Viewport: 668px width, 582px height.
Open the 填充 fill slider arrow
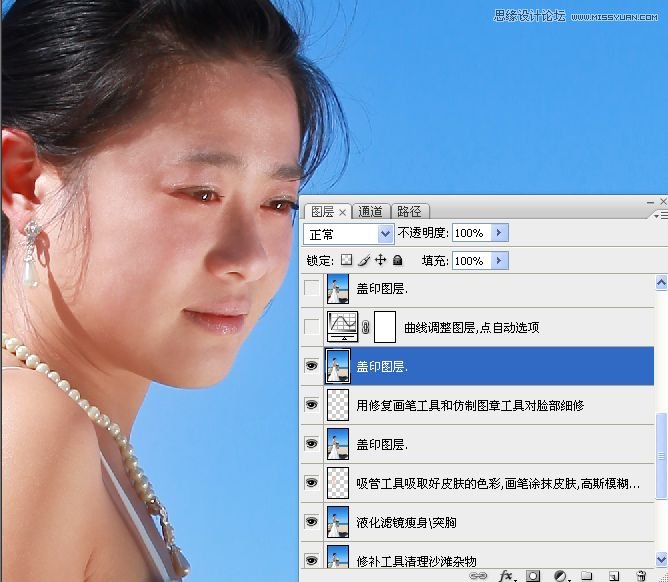500,260
